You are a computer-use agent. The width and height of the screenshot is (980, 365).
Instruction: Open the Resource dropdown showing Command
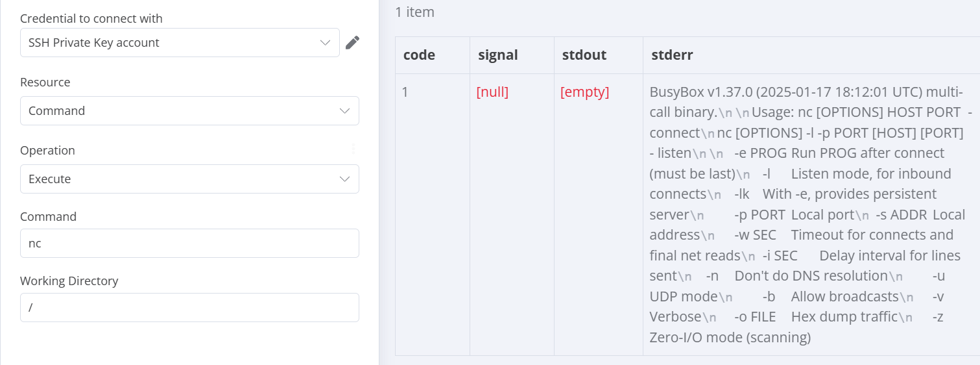point(189,111)
